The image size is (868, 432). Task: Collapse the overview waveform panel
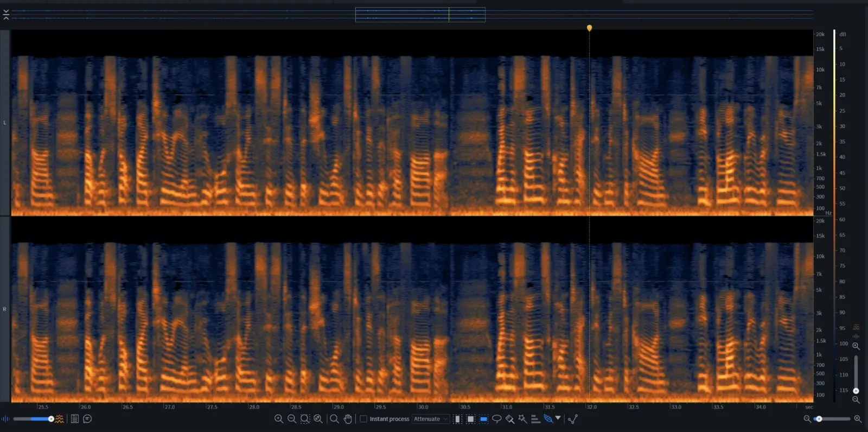click(x=6, y=15)
